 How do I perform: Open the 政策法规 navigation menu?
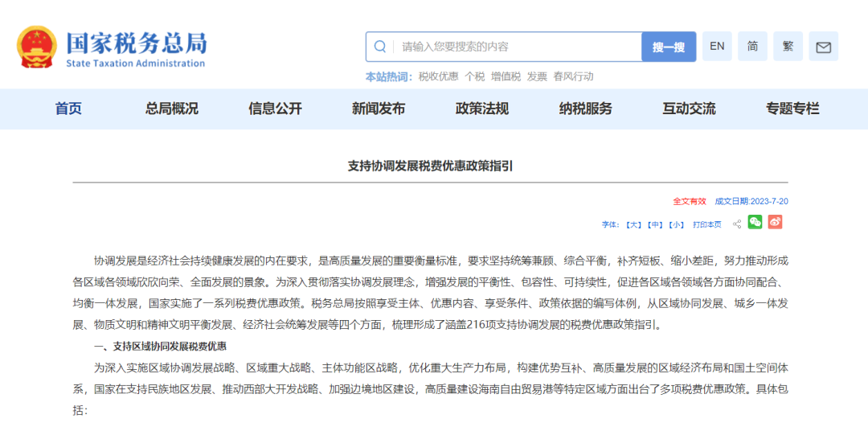click(482, 109)
